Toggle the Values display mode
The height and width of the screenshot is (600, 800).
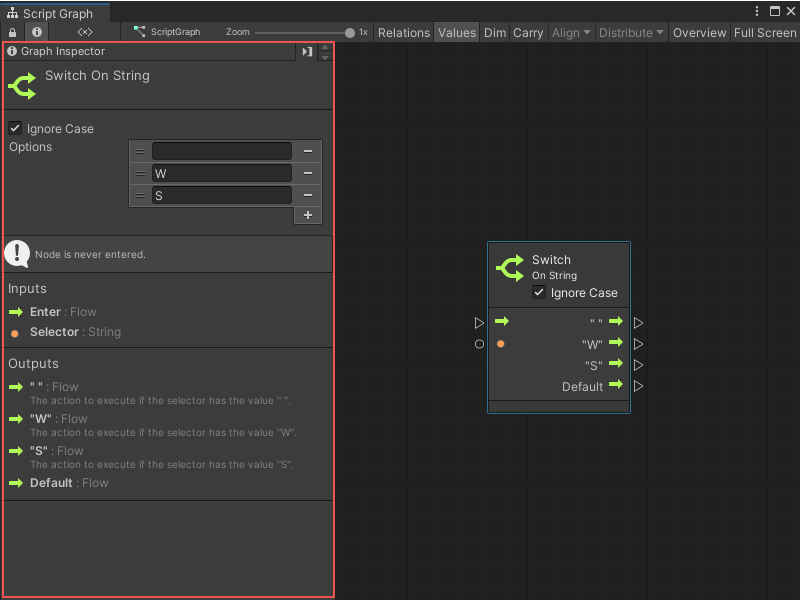457,32
